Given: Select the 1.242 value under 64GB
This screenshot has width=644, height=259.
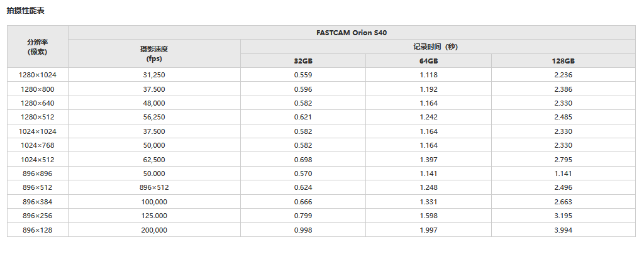Looking at the screenshot, I should click(428, 117).
